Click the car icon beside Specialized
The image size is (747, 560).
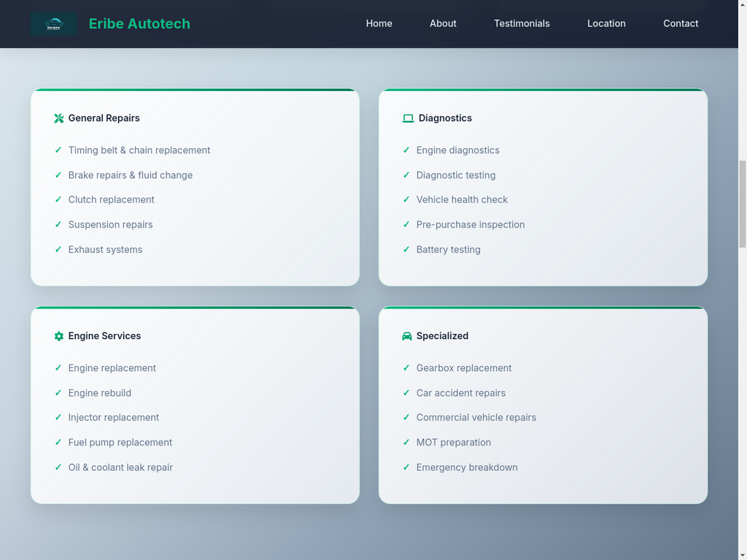coord(407,336)
